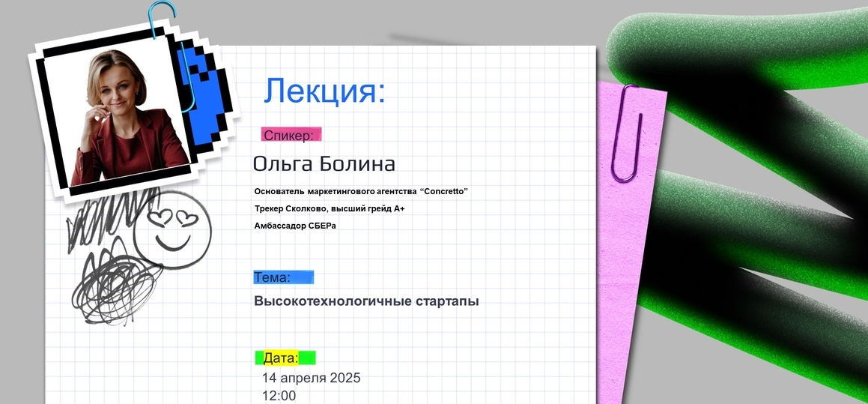Click the green highlighted "Дата:" label
The image size is (868, 404).
[x=285, y=358]
